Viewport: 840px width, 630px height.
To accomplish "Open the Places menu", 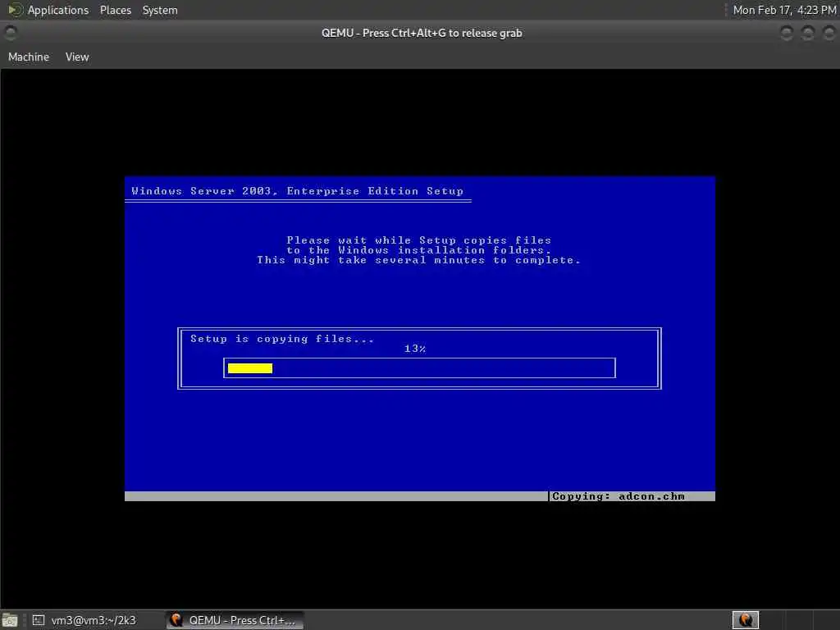I will 115,10.
